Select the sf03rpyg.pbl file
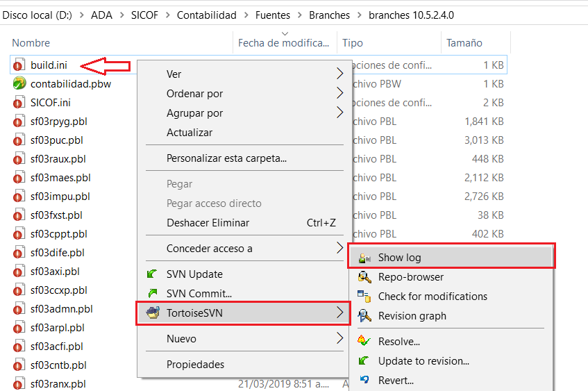 (x=58, y=122)
